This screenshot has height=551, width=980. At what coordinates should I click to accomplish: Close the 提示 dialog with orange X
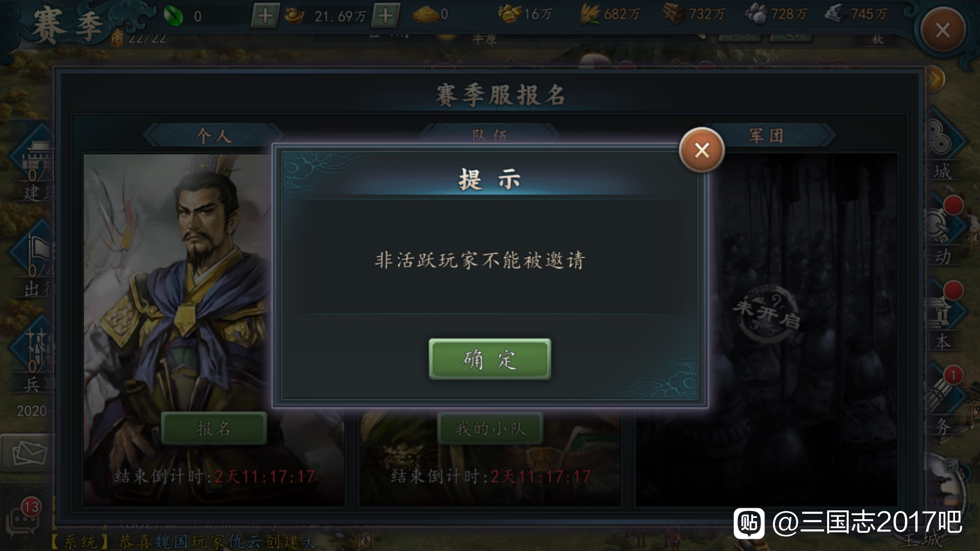click(x=702, y=150)
